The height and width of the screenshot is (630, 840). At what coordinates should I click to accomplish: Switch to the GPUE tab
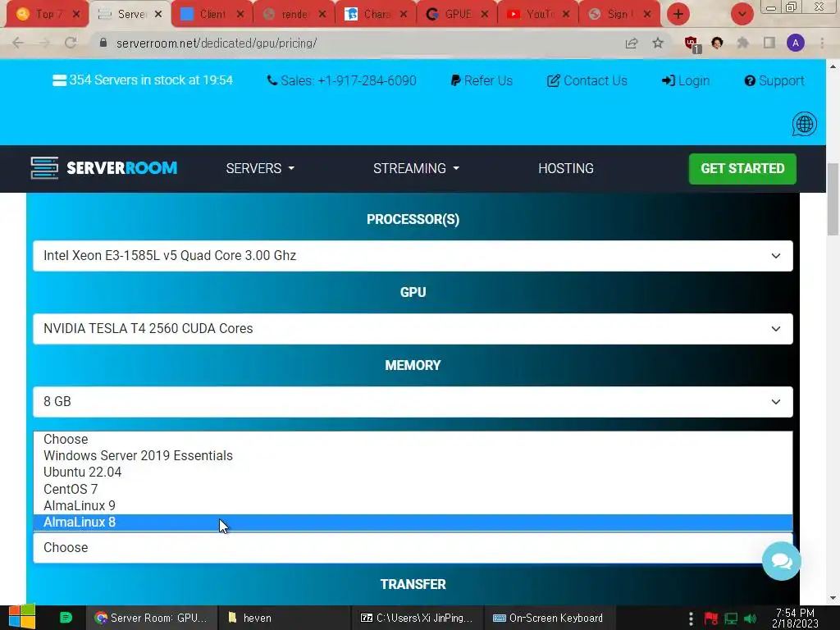point(456,15)
